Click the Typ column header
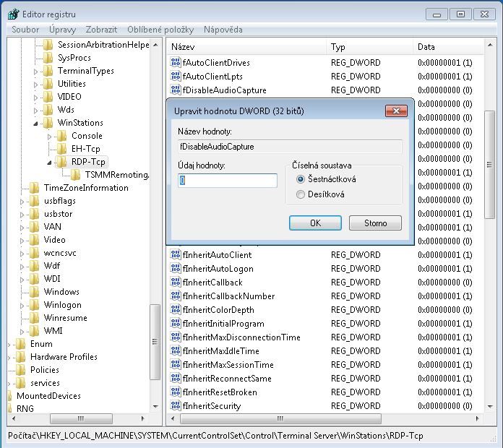Image resolution: width=503 pixels, height=448 pixels. tap(369, 47)
